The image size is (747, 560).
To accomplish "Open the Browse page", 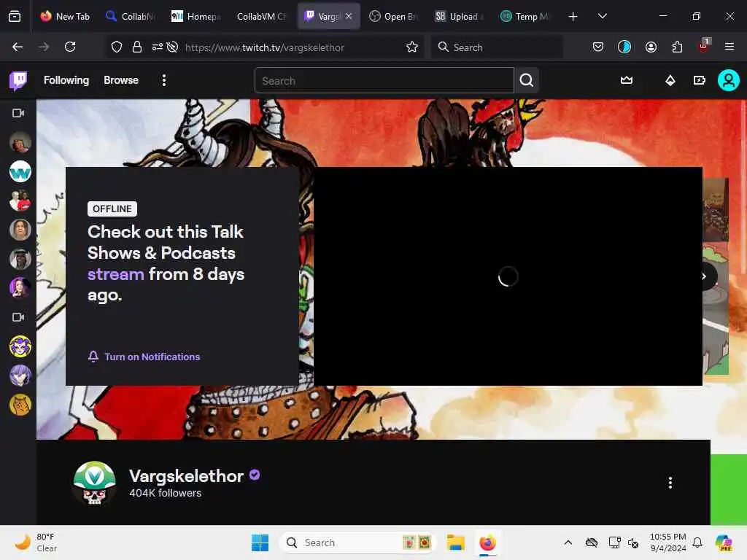I will [121, 80].
